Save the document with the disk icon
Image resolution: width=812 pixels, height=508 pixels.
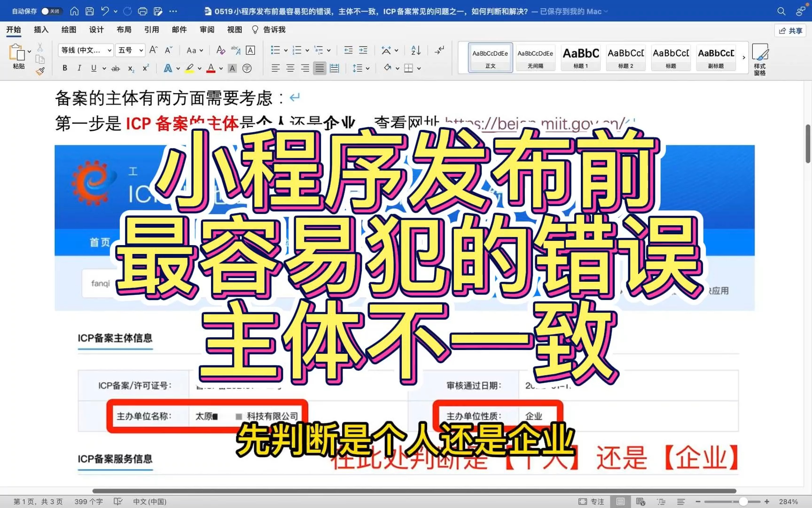pos(89,11)
